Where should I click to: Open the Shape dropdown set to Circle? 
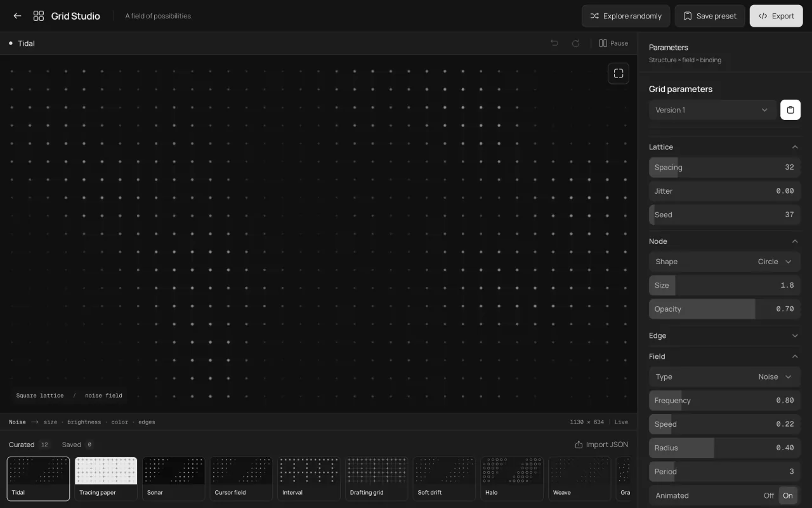[x=724, y=262]
